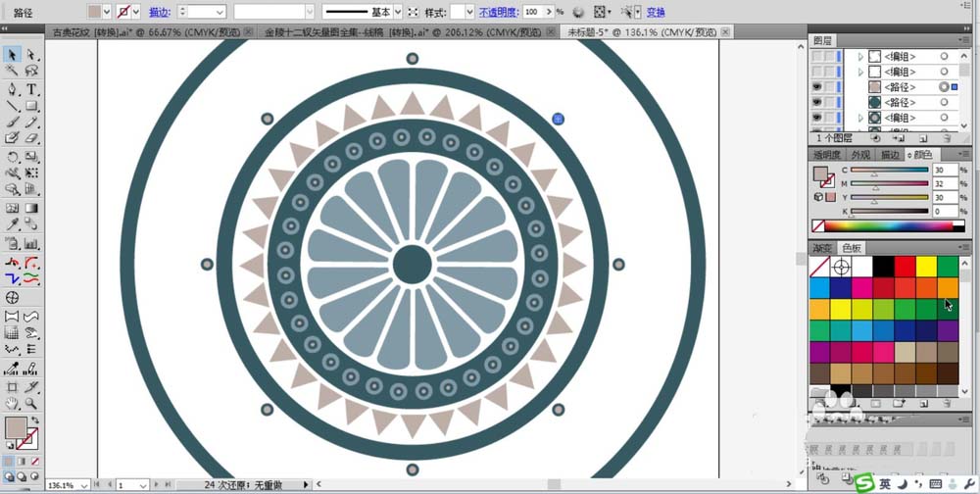Hide the visible <编组> group via eye icon
980x494 pixels.
[816, 118]
